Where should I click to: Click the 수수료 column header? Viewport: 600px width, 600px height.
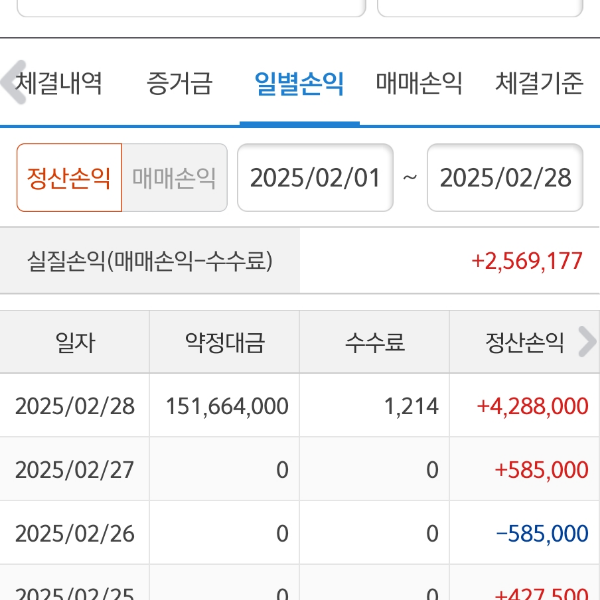375,343
